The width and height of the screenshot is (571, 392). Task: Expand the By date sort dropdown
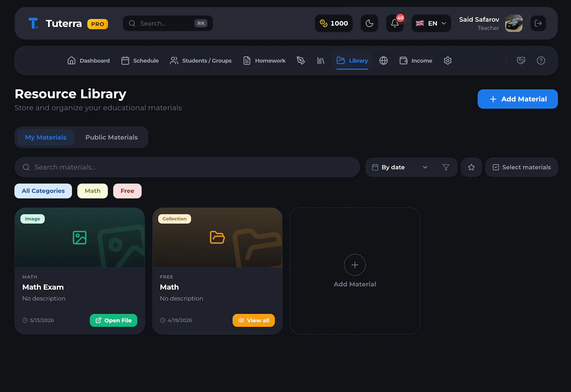click(400, 167)
